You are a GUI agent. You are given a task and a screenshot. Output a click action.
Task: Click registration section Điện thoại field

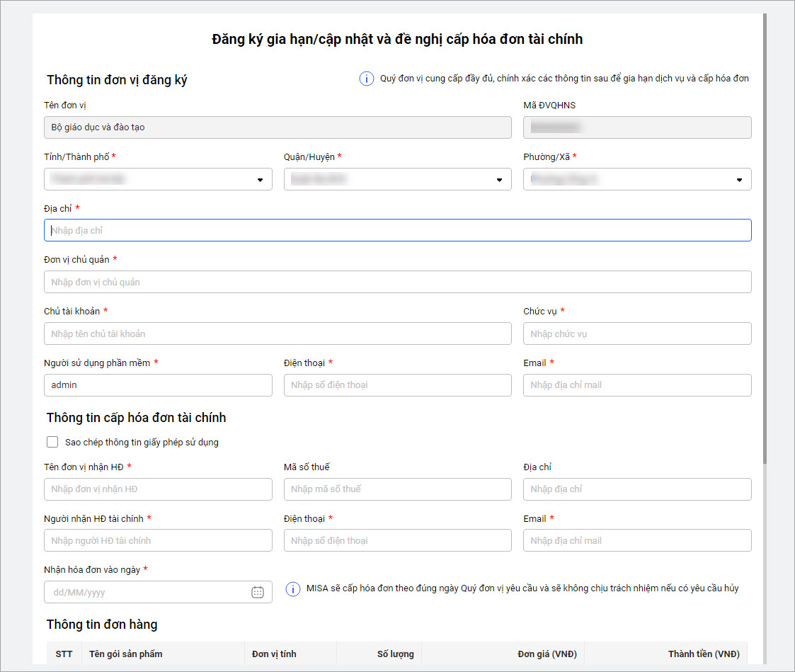pos(397,385)
